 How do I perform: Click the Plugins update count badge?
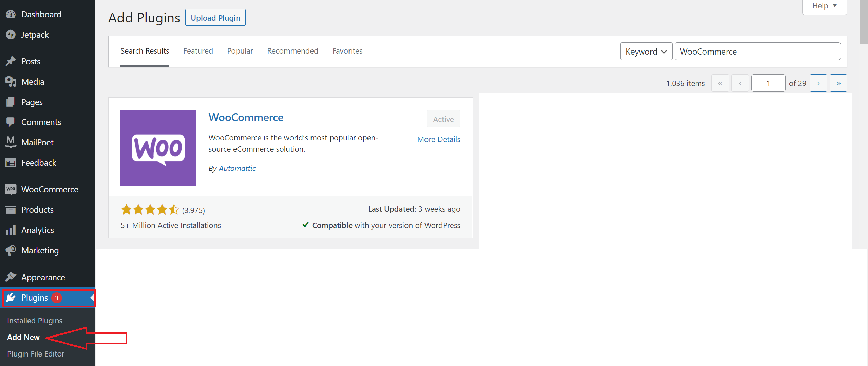57,298
